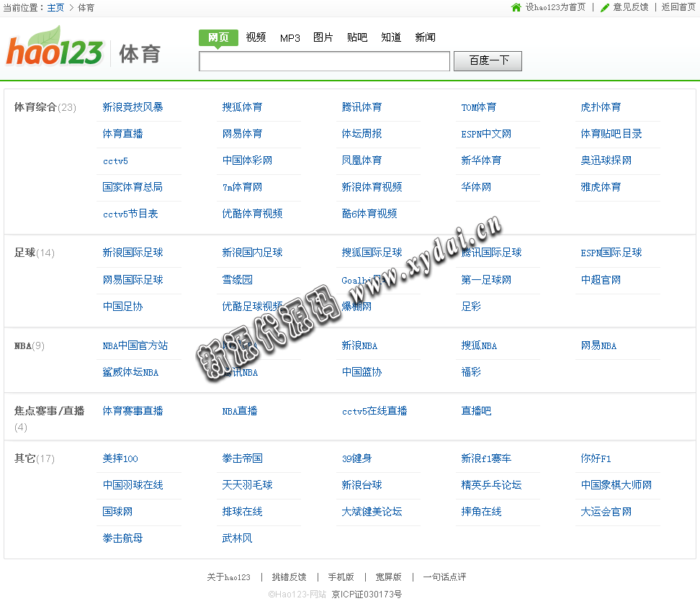Click 拳击帝国 link
Viewport: 700px width, 601px height.
tap(243, 458)
